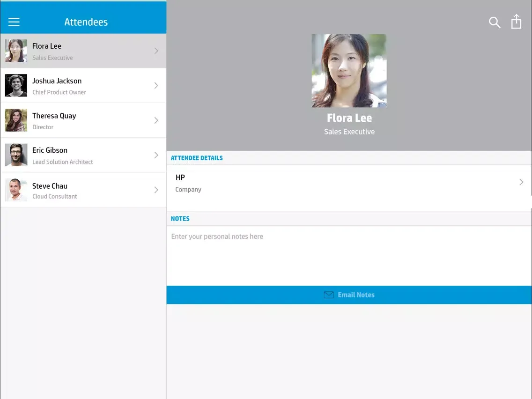View Flora Lee's large profile photo
Viewport: 532px width, 399px height.
click(x=349, y=71)
